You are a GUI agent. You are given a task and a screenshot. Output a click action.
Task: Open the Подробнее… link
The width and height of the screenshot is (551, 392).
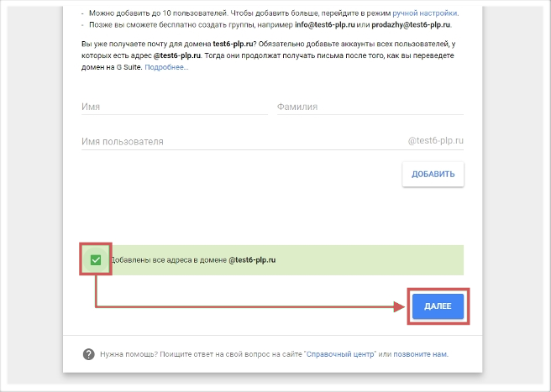(x=166, y=67)
